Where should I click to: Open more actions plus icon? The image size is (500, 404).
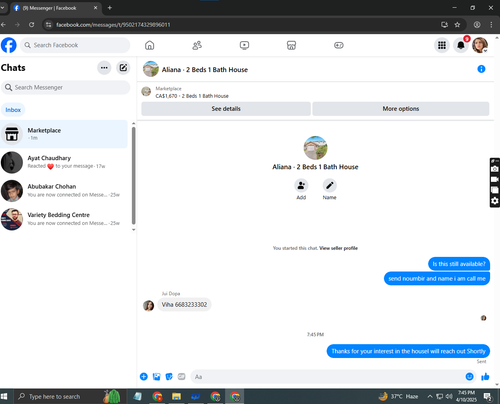click(144, 377)
